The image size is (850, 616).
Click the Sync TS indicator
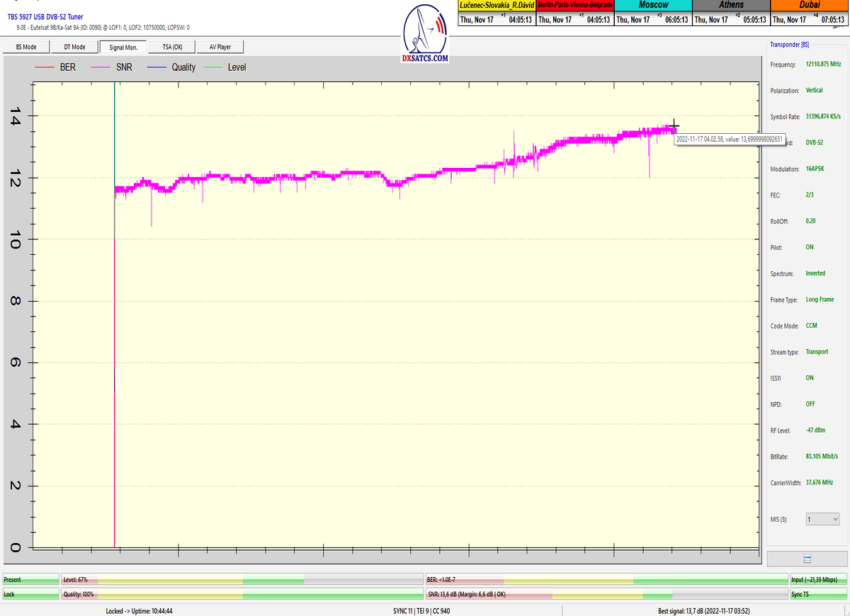[818, 594]
